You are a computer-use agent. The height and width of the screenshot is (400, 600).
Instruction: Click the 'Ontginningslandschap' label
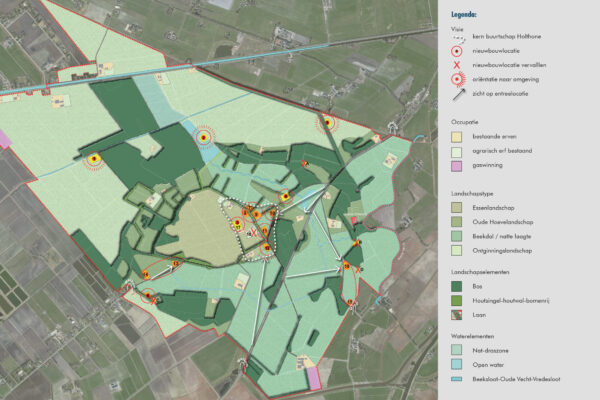pos(502,251)
